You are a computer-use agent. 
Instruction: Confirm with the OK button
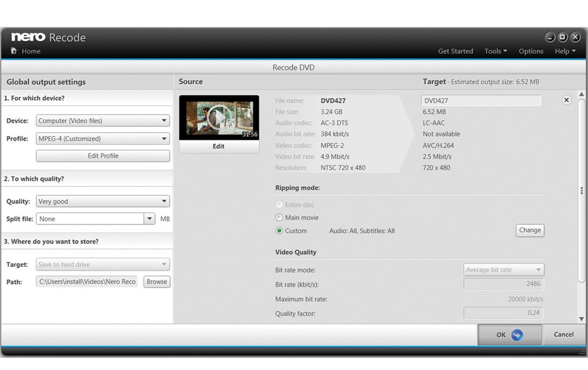point(510,335)
